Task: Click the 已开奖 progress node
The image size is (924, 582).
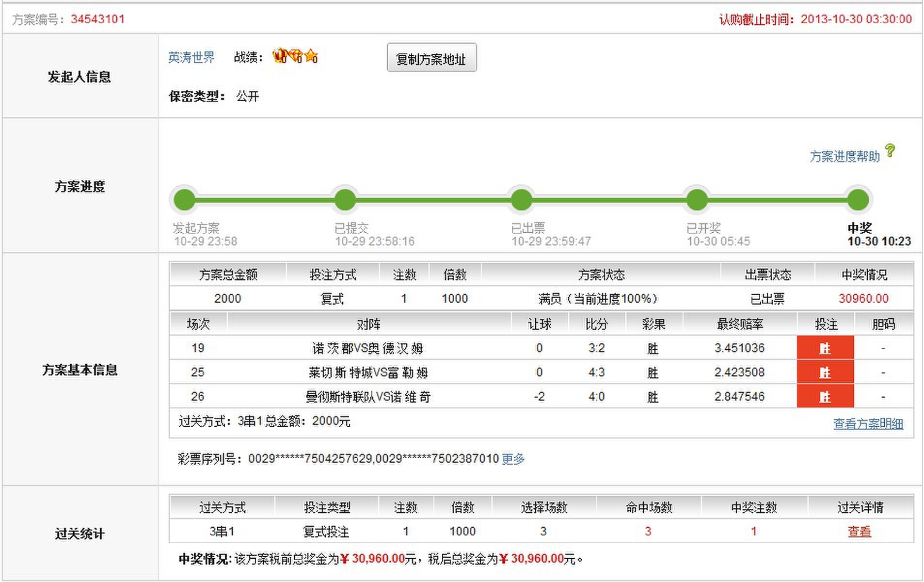Action: click(697, 200)
